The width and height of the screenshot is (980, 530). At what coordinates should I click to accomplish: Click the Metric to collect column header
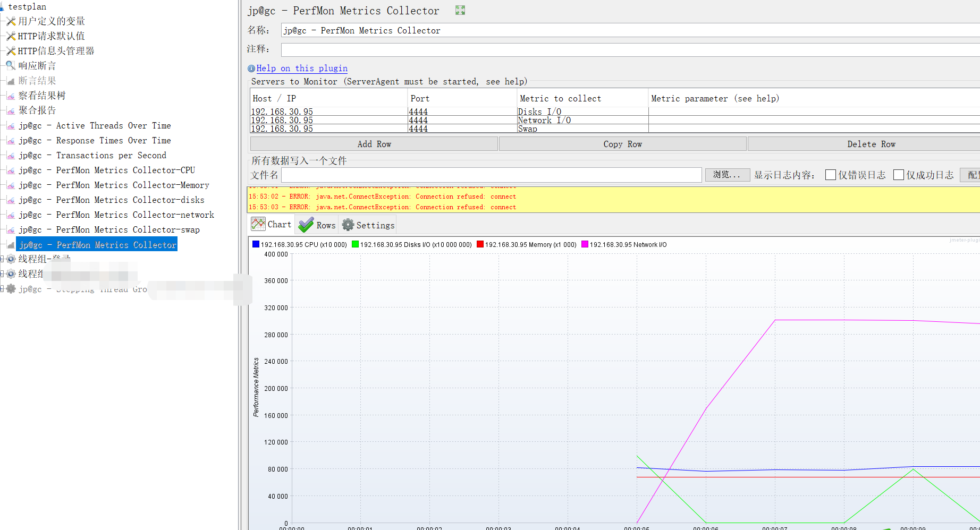[x=582, y=98]
